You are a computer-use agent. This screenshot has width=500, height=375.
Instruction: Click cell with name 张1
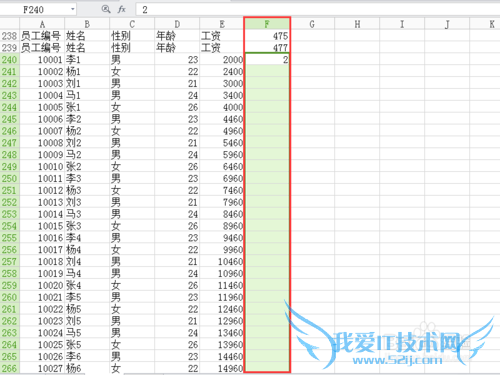[87, 107]
